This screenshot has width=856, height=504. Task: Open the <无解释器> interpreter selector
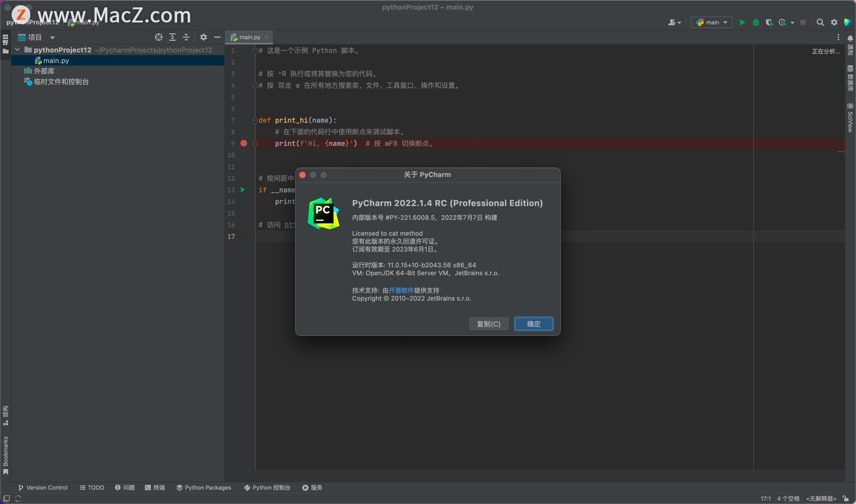tap(821, 499)
